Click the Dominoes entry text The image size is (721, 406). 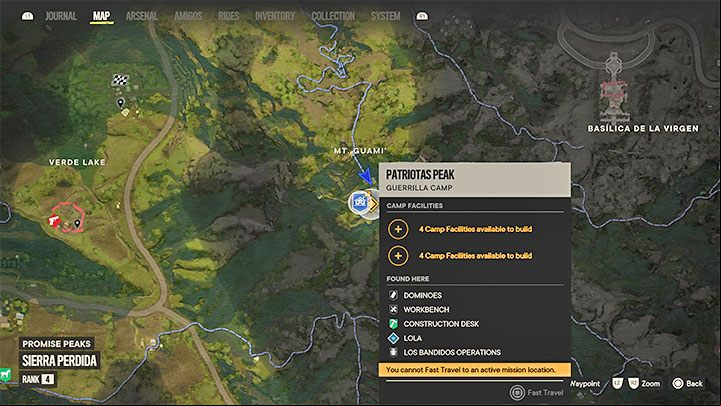[x=423, y=295]
